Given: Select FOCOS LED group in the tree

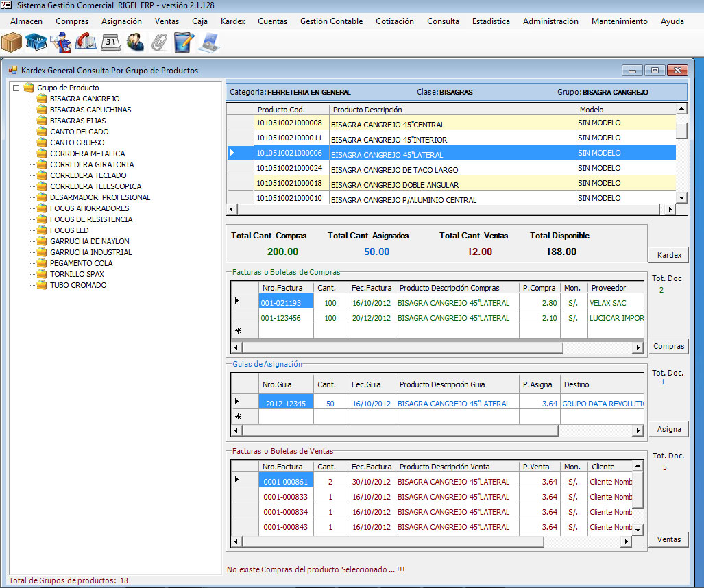Looking at the screenshot, I should pos(69,230).
